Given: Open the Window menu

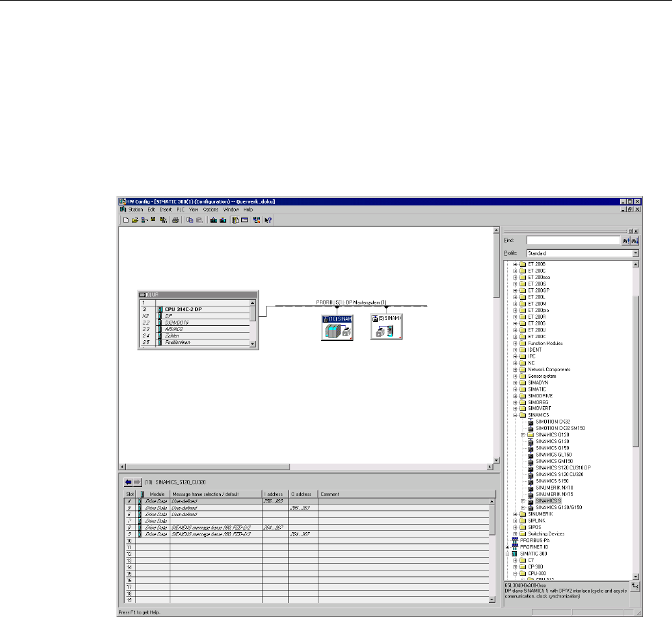Looking at the screenshot, I should click(x=231, y=209).
